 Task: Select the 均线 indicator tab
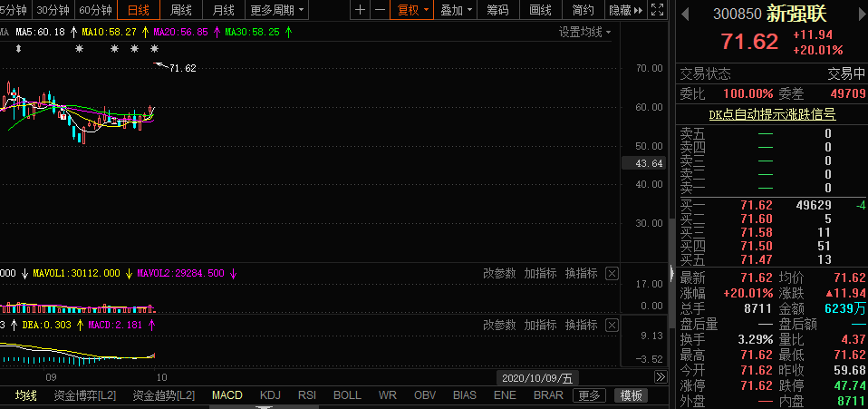point(26,395)
